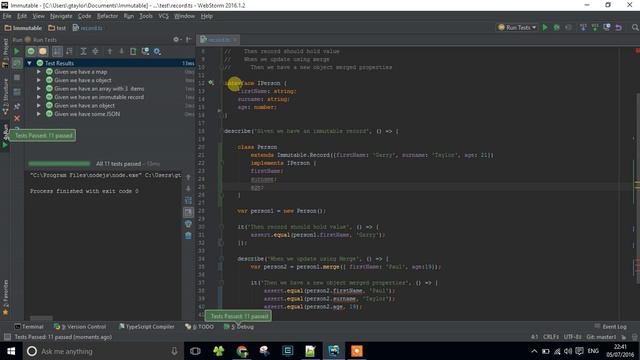Export test results icon
The height and width of the screenshot is (360, 640).
(133, 51)
